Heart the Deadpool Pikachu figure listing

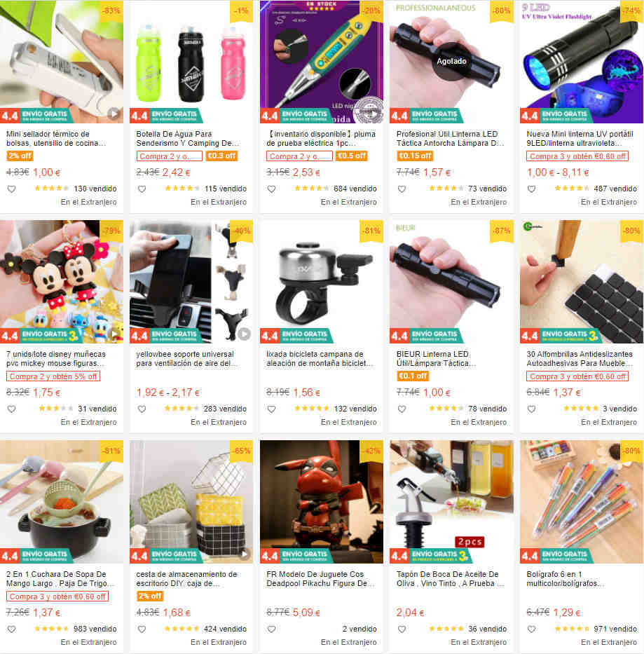coord(271,629)
